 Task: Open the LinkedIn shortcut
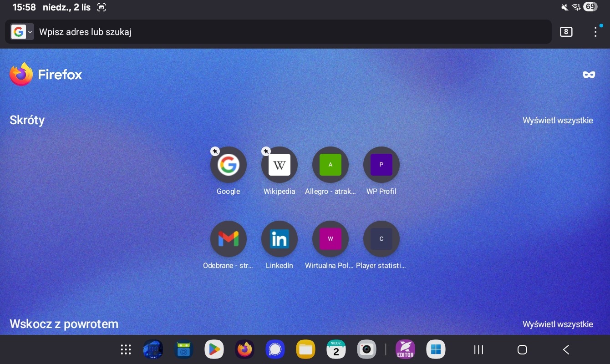click(x=279, y=239)
